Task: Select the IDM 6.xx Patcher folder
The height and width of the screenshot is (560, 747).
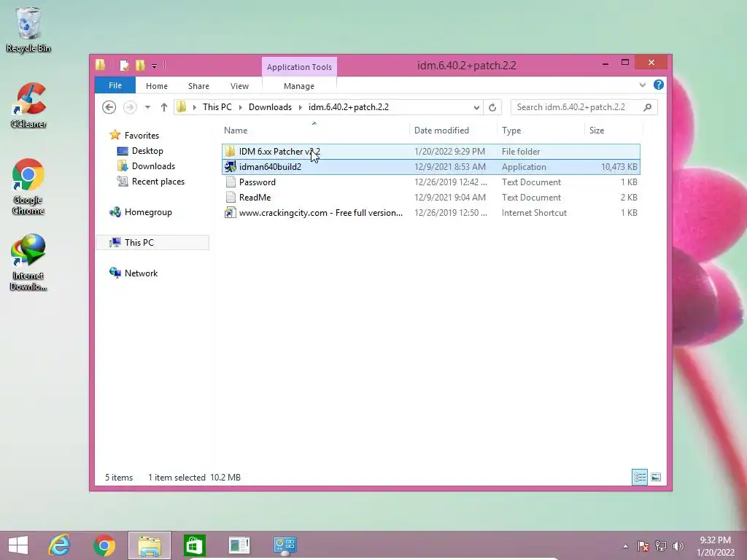Action: tap(431, 152)
